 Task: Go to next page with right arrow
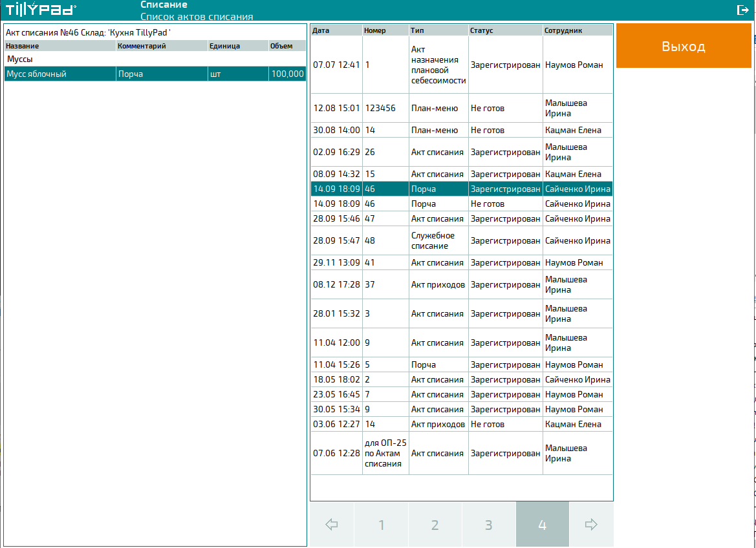(x=591, y=524)
